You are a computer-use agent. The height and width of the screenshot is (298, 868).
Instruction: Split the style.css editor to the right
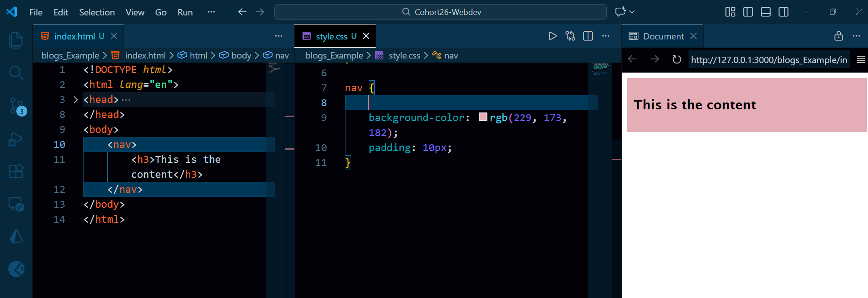click(x=588, y=36)
